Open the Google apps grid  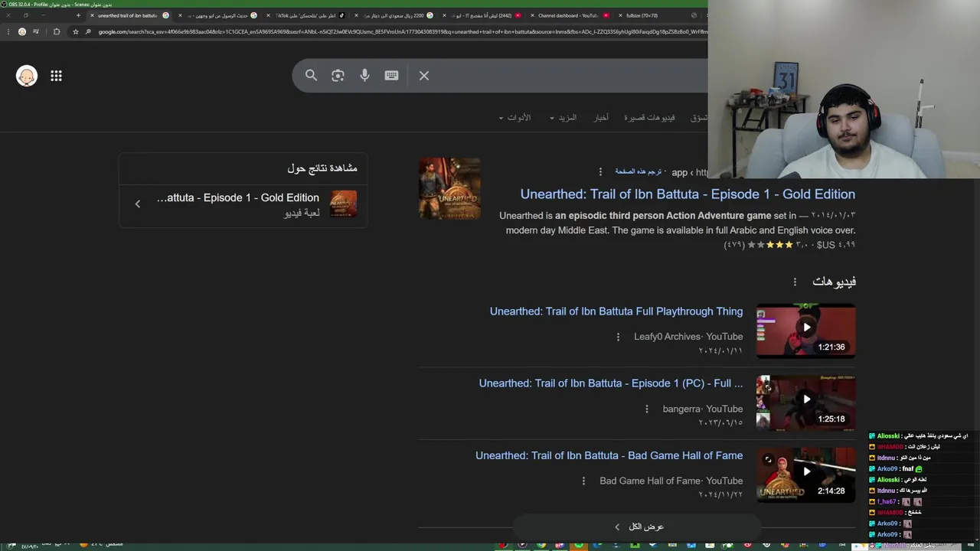click(56, 76)
